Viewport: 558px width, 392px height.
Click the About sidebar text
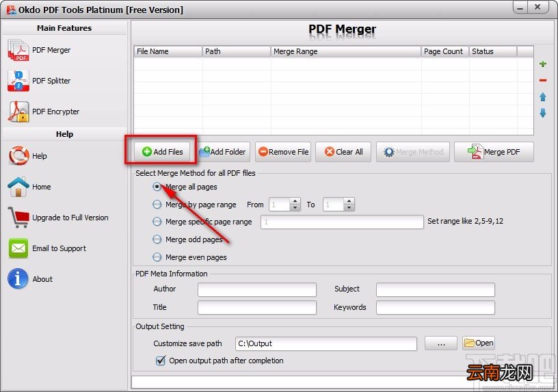pyautogui.click(x=42, y=279)
